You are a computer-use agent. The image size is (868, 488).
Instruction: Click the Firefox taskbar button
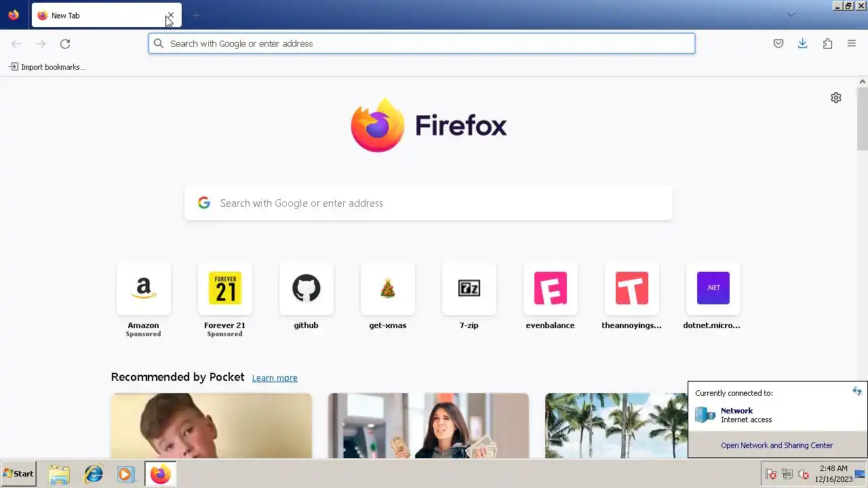tap(161, 474)
